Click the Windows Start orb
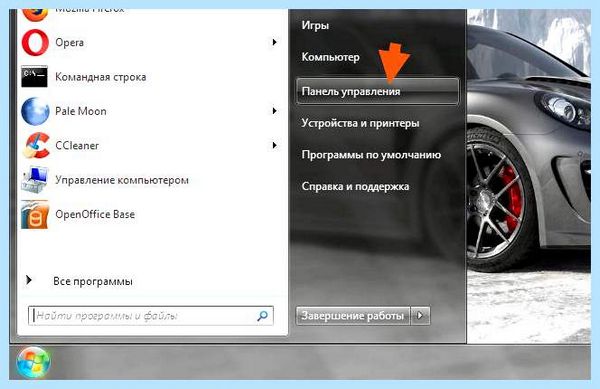 click(x=33, y=362)
